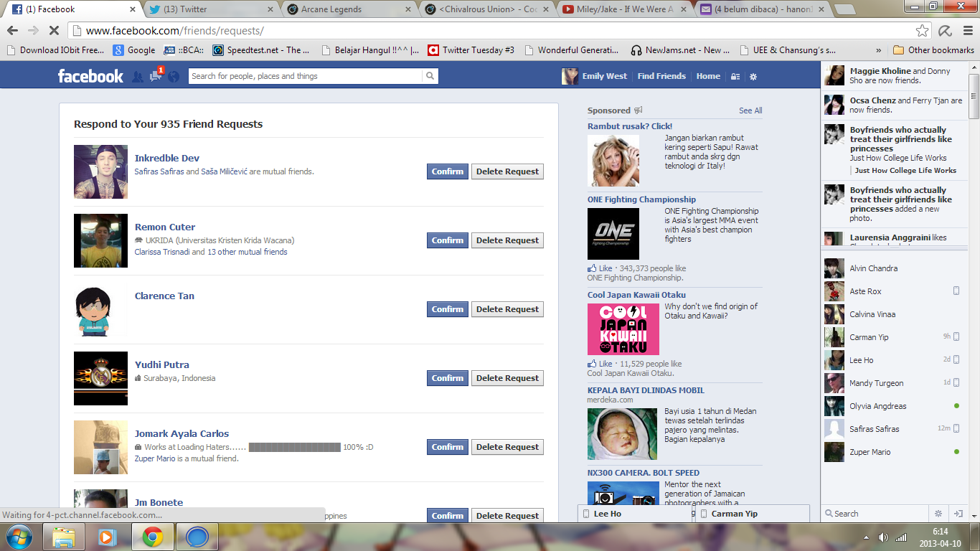980x551 pixels.
Task: Open the privacy shortcuts lock icon
Action: click(x=735, y=77)
